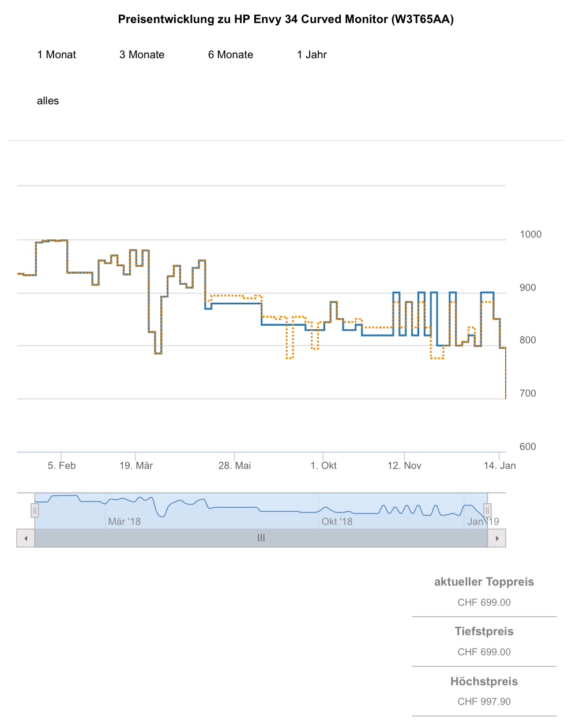
Task: Click the "Mär '18" navigator label
Action: (x=125, y=522)
